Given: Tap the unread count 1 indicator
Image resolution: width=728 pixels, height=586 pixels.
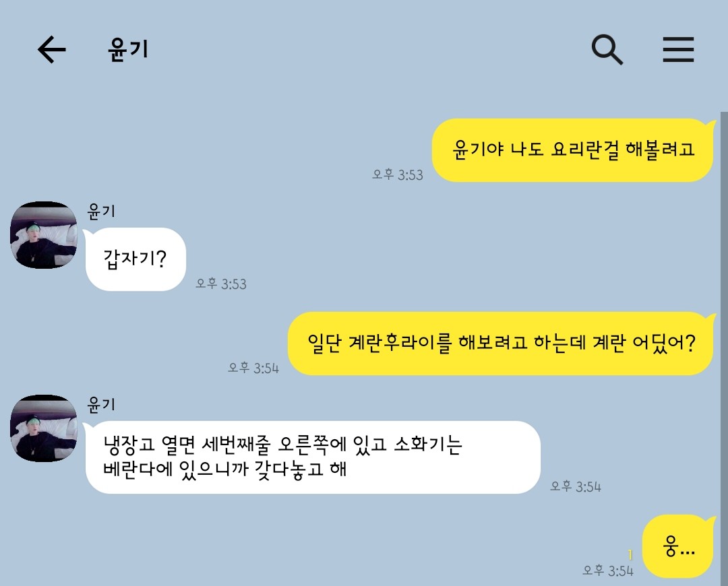Looking at the screenshot, I should tap(630, 554).
